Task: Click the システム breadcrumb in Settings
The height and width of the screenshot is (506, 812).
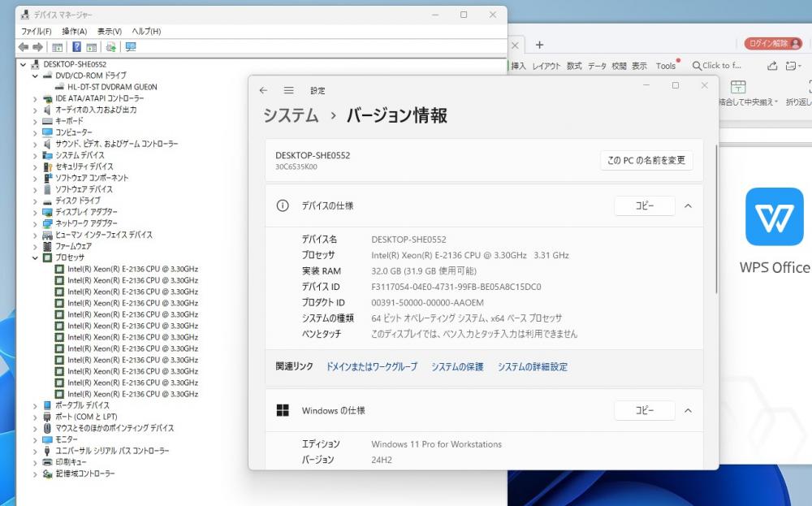Action: tap(291, 115)
